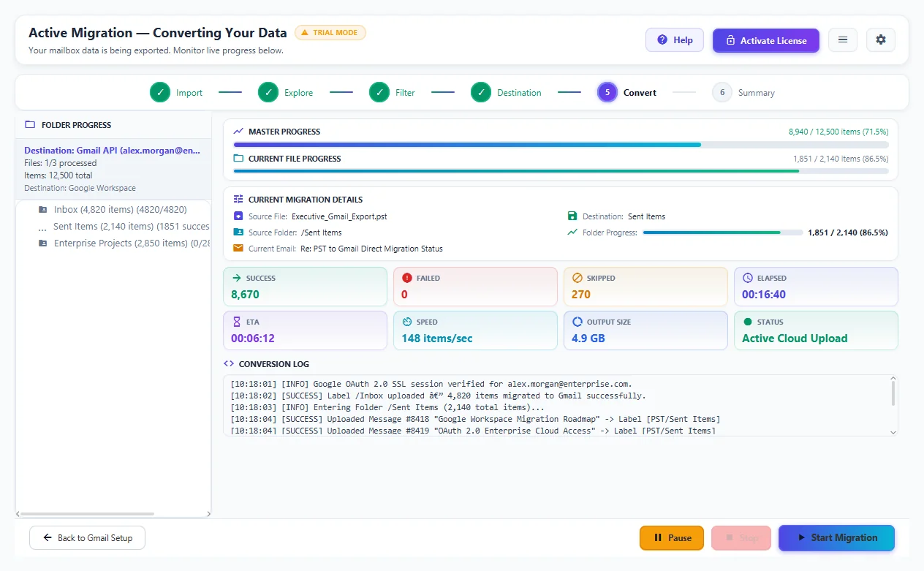The width and height of the screenshot is (924, 571).
Task: Click the Source File icon
Action: coord(238,216)
